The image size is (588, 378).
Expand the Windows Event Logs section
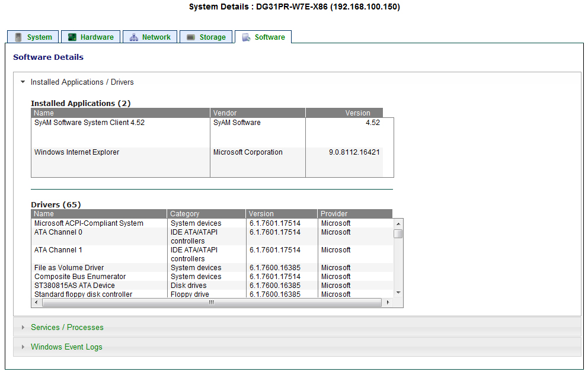coord(66,347)
